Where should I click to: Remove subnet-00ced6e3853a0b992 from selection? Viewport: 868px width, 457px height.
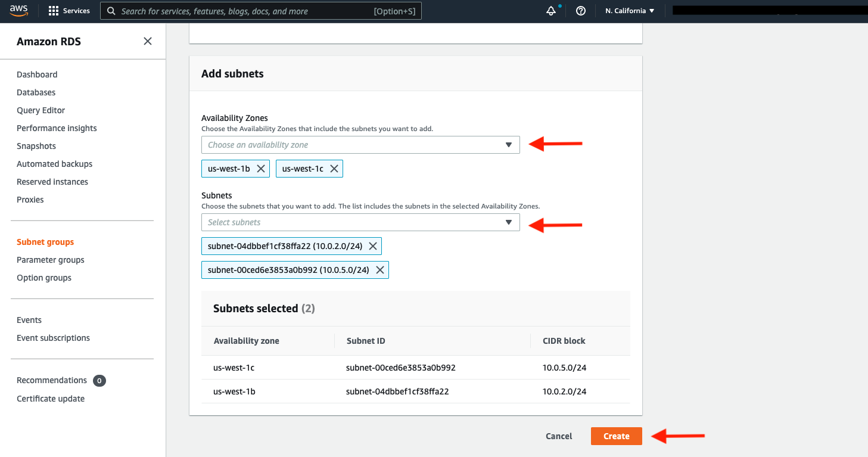[x=379, y=270]
